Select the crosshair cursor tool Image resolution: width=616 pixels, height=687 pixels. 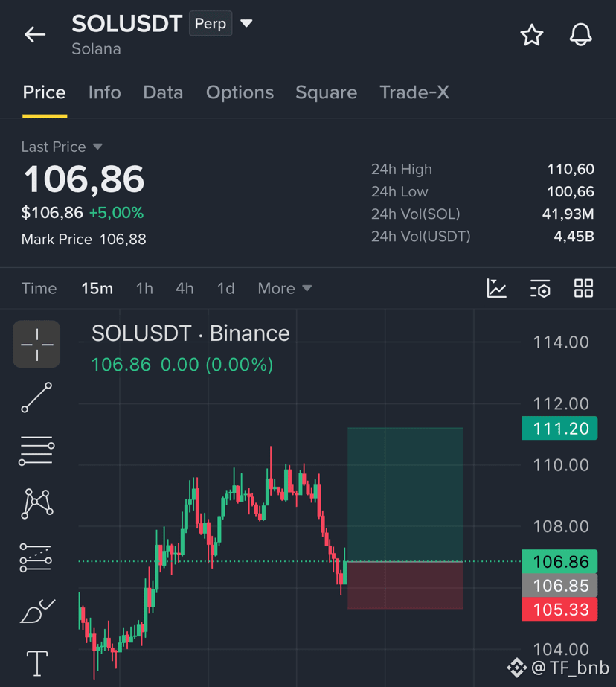pos(36,345)
